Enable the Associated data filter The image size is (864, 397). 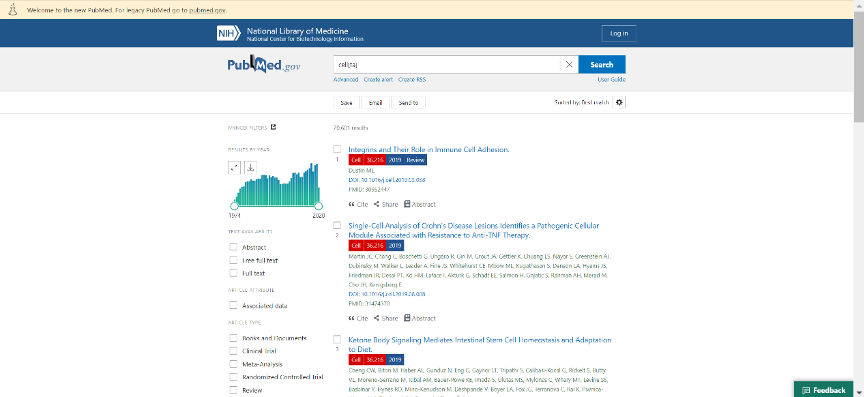(233, 305)
